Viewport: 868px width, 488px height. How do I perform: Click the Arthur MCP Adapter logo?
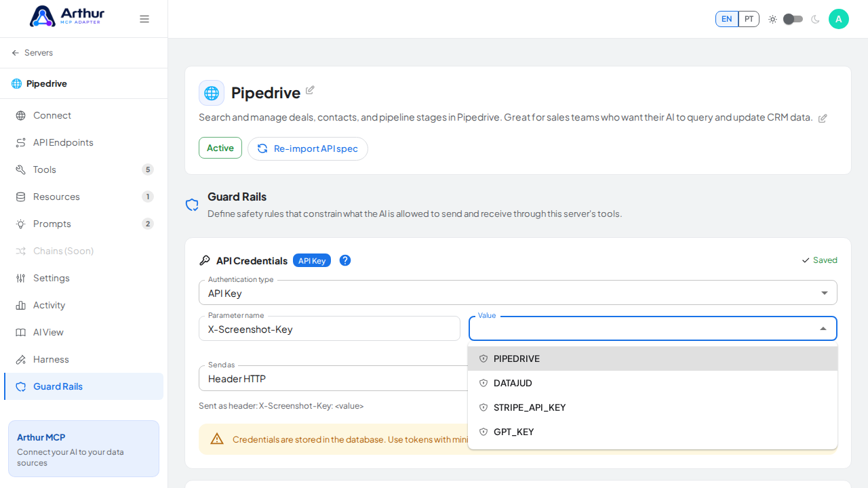pyautogui.click(x=66, y=16)
